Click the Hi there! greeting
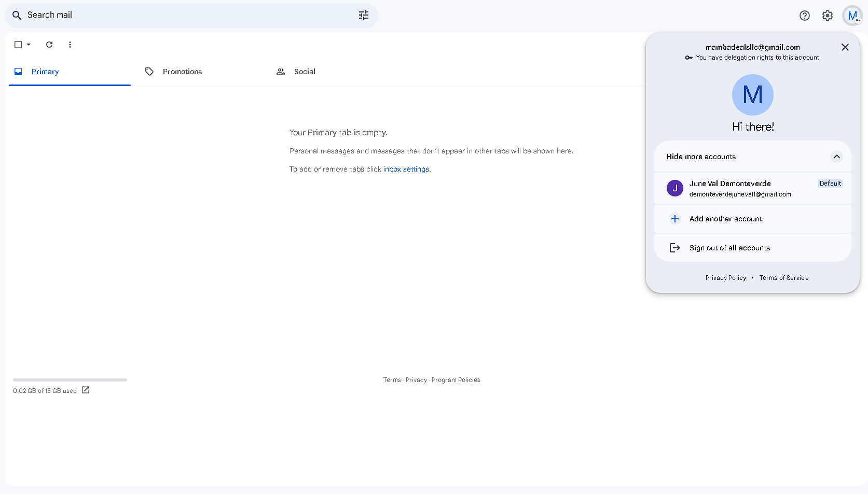868x494 pixels. coord(753,126)
